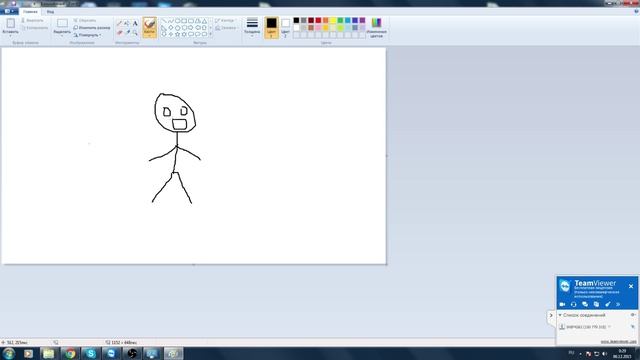Collapse the TeamViewer session list section
640x360 pixels.
coord(560,315)
